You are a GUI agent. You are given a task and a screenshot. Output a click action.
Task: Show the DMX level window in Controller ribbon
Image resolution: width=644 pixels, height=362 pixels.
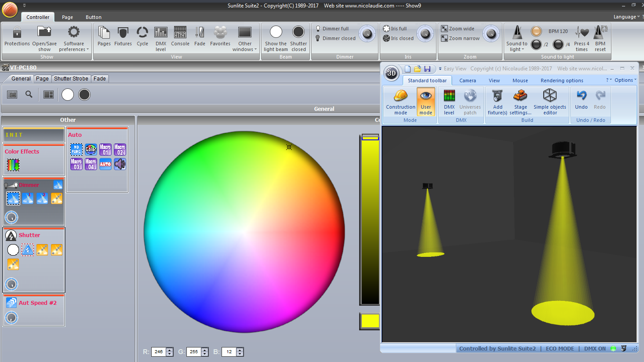161,38
